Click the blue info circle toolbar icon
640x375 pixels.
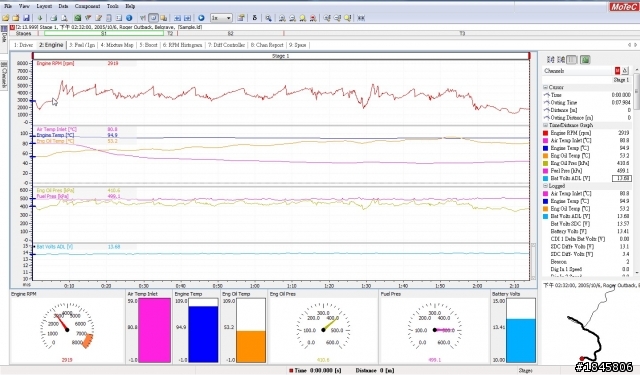[x=129, y=18]
